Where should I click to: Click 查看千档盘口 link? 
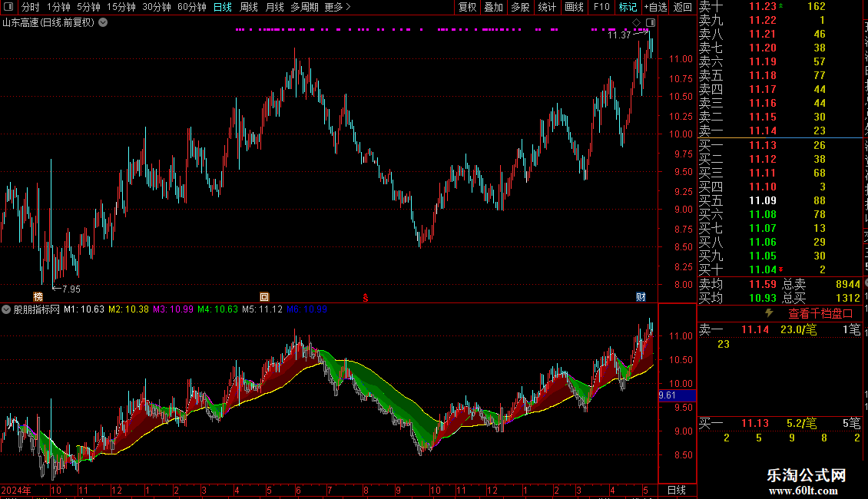[820, 314]
